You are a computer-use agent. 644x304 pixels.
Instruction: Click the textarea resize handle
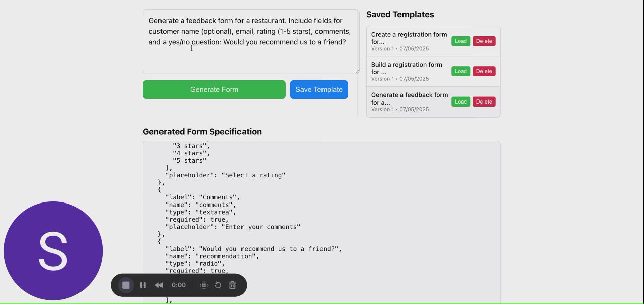(357, 72)
